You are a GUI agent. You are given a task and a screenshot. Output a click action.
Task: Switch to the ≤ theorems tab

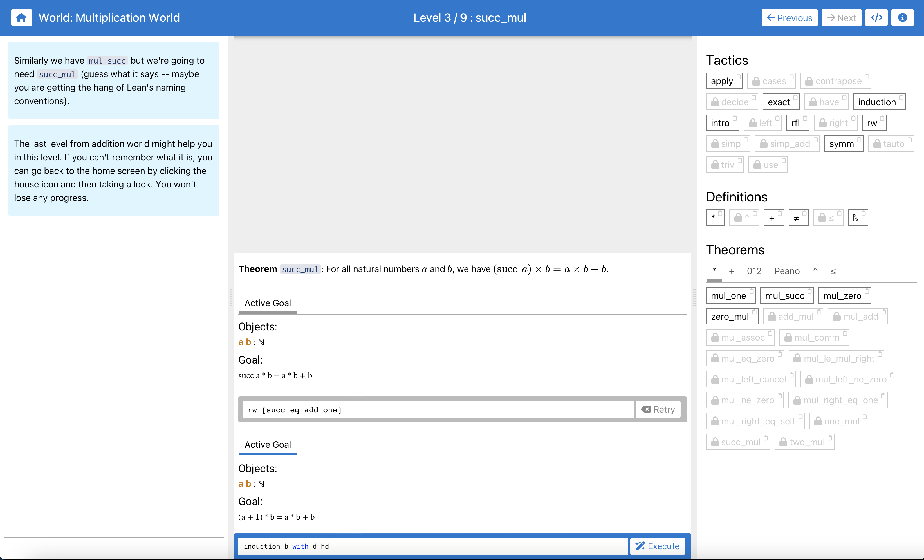click(x=833, y=271)
